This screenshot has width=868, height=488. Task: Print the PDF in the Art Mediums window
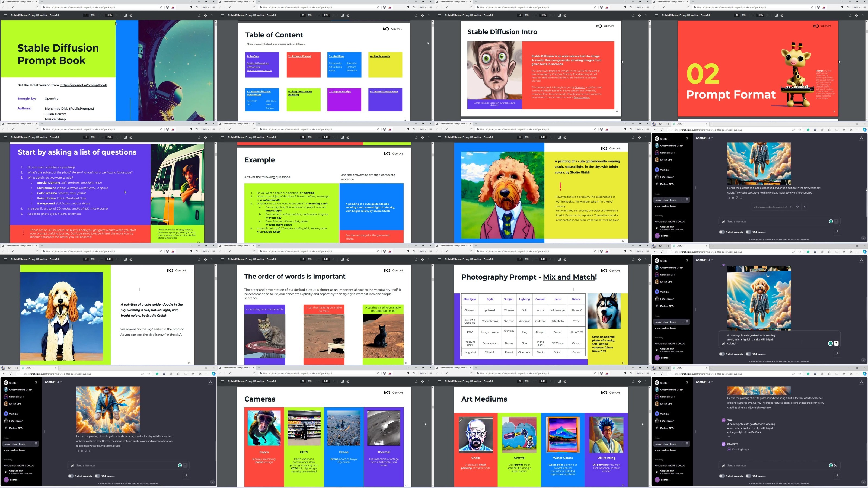(x=639, y=381)
